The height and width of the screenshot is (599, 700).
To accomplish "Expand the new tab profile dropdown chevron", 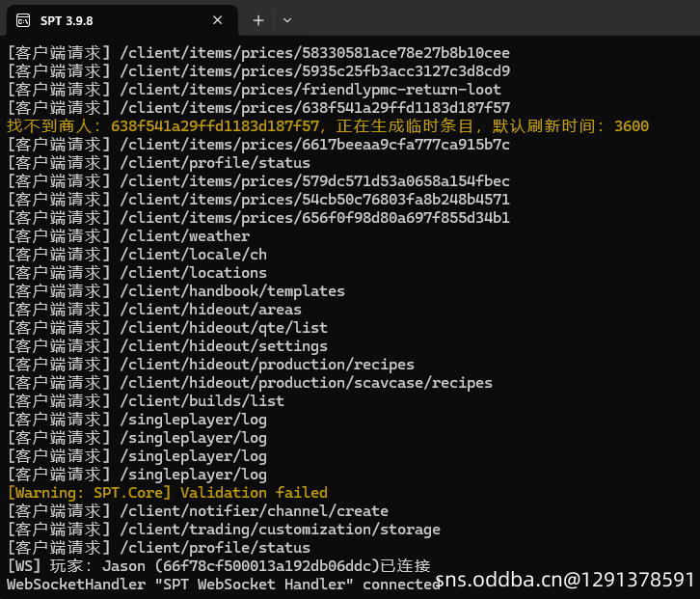I will pos(287,20).
